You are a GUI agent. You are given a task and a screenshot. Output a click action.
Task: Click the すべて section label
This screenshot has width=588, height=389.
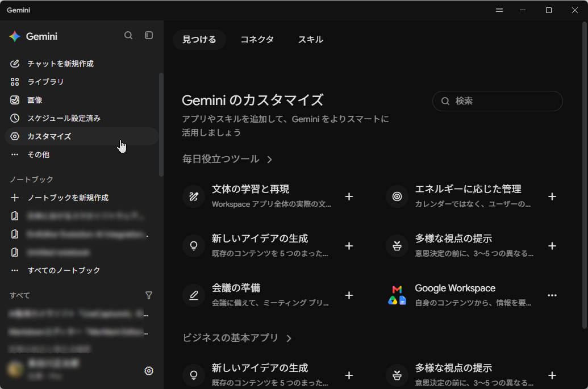[x=20, y=295]
